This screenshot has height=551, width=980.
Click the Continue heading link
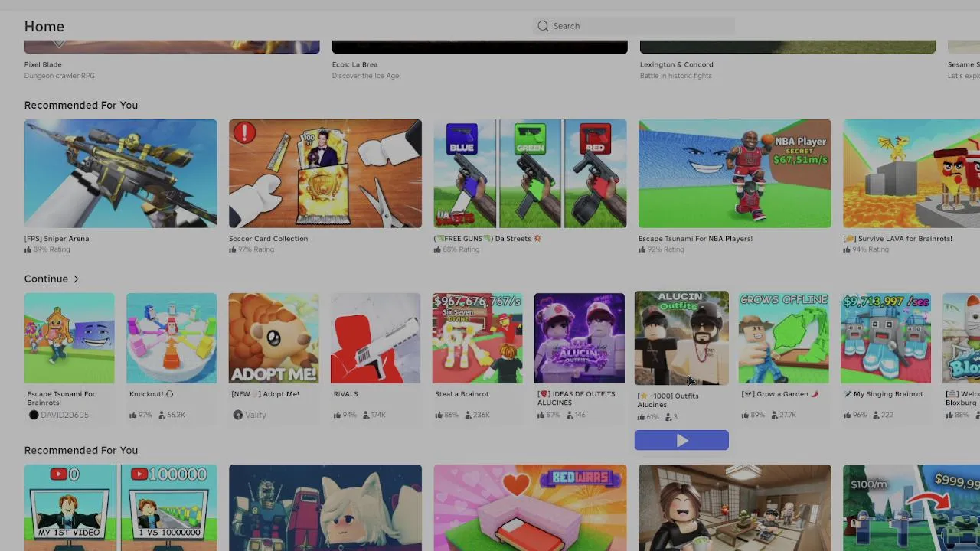pos(46,279)
